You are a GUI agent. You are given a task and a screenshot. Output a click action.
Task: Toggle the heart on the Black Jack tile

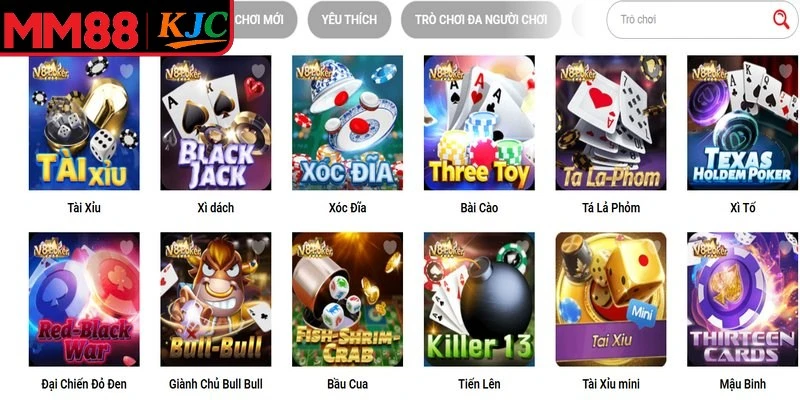click(258, 71)
